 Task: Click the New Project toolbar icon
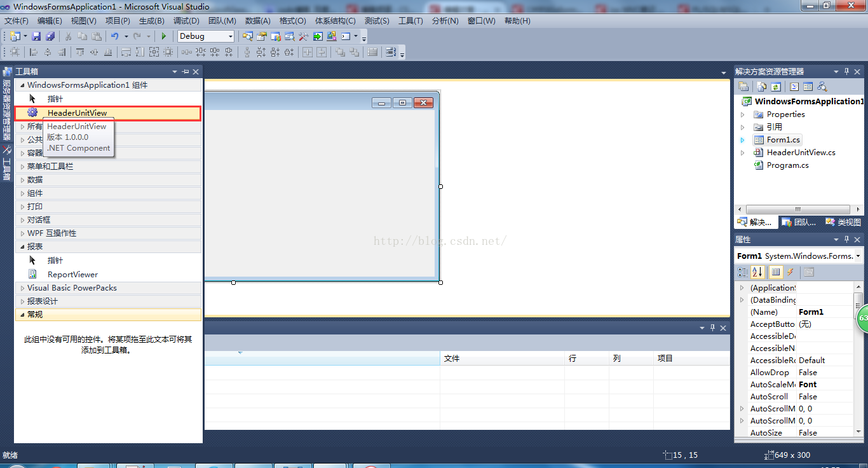coord(14,36)
